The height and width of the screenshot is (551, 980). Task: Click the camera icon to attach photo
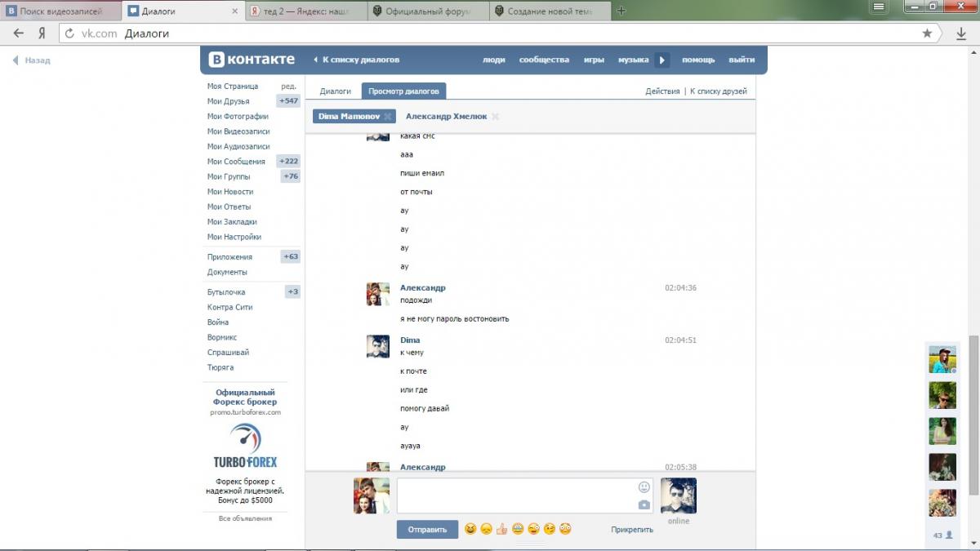point(644,505)
